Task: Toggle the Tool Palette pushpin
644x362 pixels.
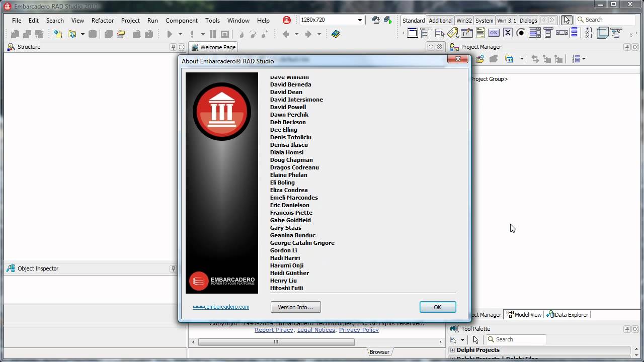Action: (627, 329)
